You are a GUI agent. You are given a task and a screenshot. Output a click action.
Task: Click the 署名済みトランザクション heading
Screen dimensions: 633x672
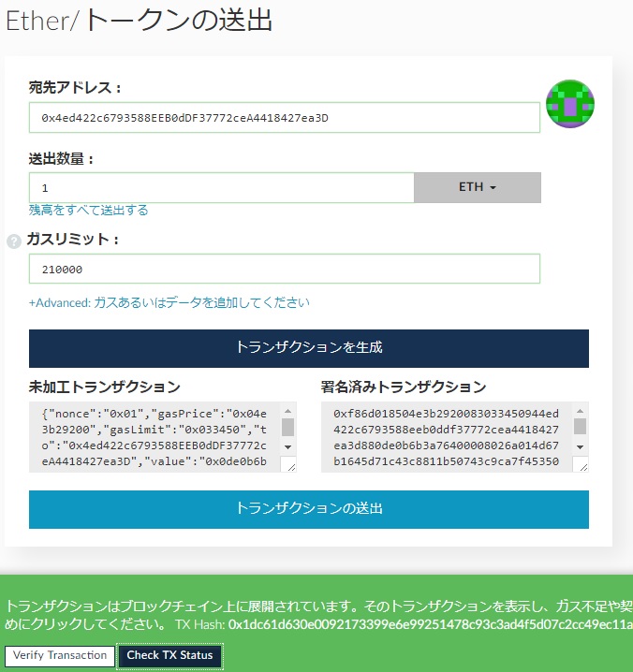coord(404,387)
